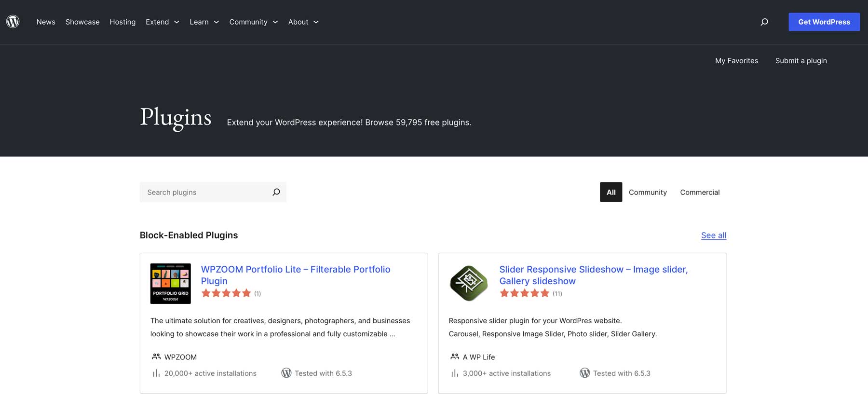Open Hosting in top navigation
This screenshot has height=399, width=868.
click(x=122, y=22)
